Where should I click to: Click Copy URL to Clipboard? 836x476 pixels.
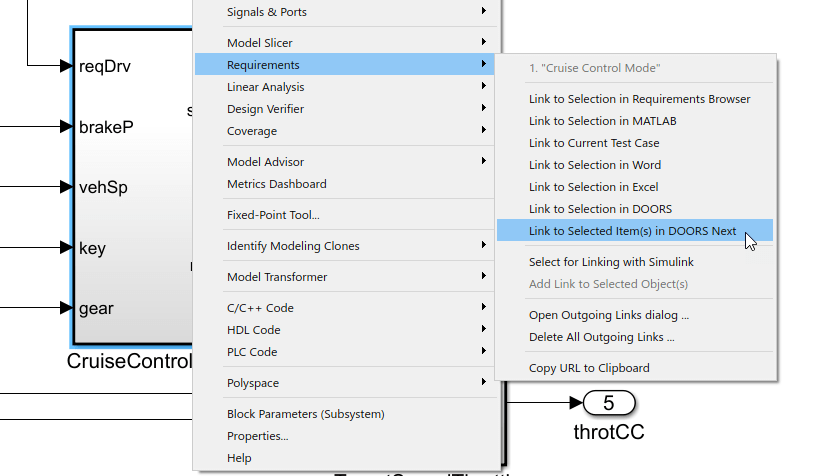pos(589,368)
